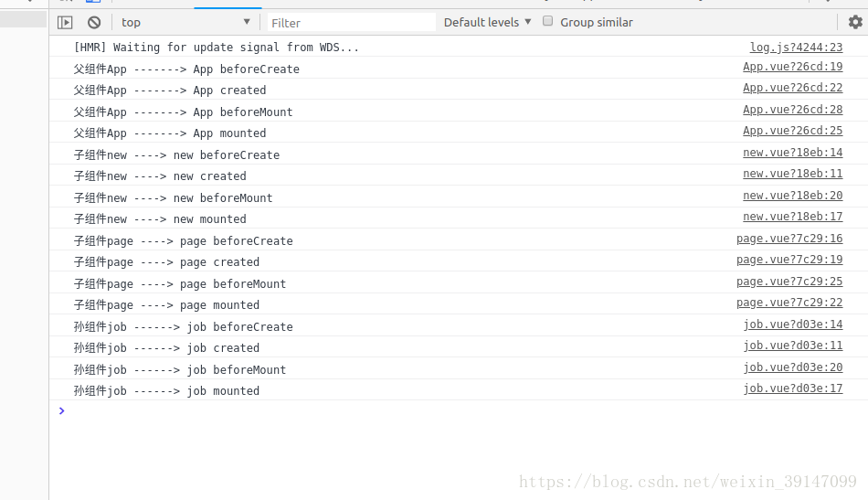Focus the console prompt input line
The width and height of the screenshot is (868, 500).
pyautogui.click(x=459, y=410)
